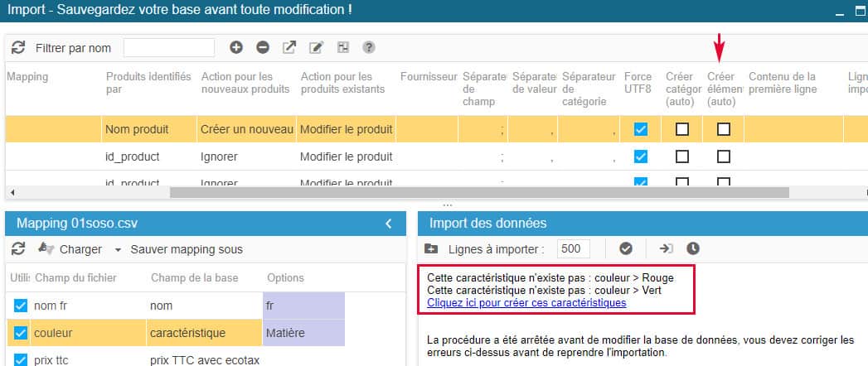The width and height of the screenshot is (868, 366).
Task: Click Sauver mapping sous
Action: [187, 249]
